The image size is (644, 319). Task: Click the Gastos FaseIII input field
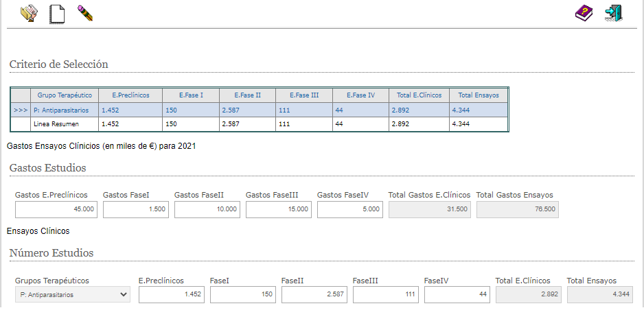279,209
